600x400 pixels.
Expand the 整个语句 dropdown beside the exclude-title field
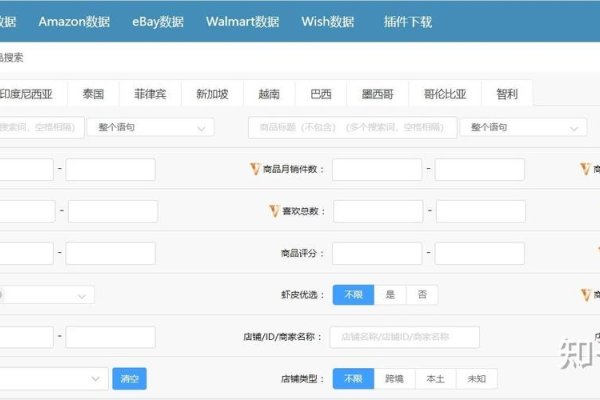[x=523, y=127]
